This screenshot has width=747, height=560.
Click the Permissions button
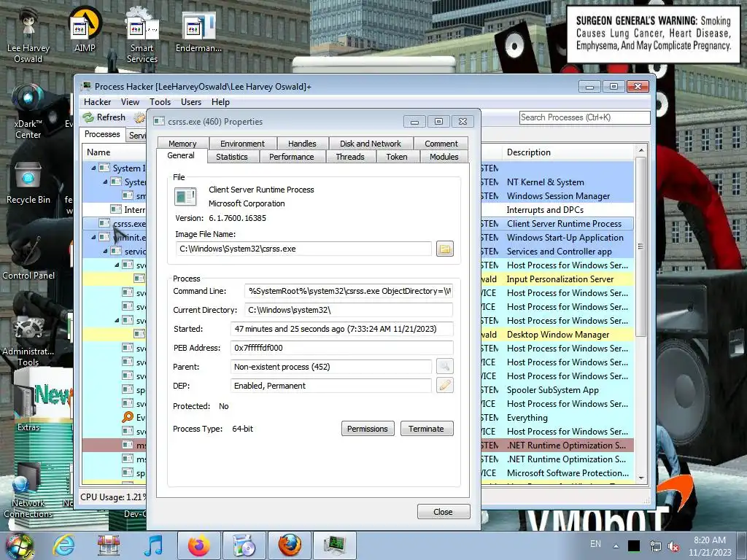click(x=368, y=429)
